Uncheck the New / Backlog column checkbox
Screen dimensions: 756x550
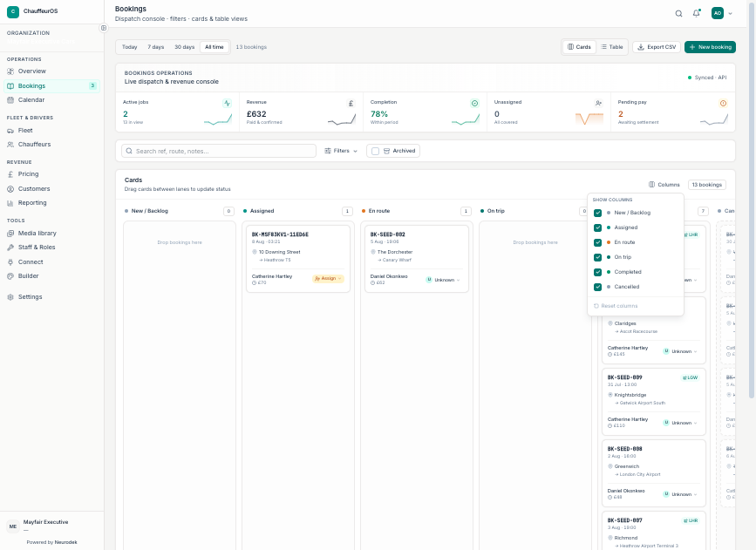597,213
